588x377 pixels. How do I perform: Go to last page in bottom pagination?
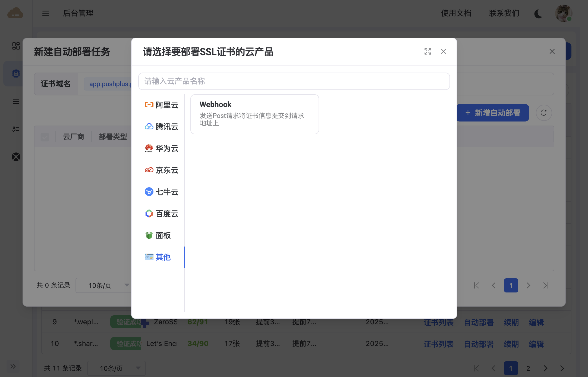(x=563, y=368)
